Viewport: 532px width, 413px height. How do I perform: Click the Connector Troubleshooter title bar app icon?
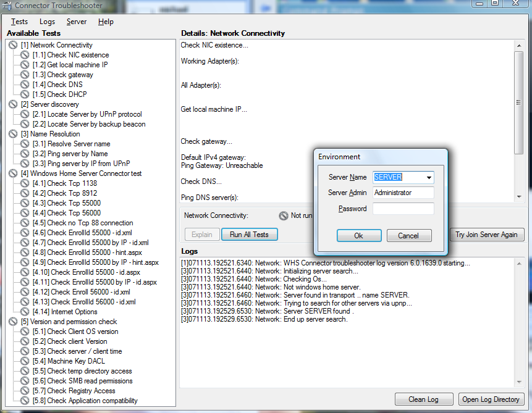[7, 6]
